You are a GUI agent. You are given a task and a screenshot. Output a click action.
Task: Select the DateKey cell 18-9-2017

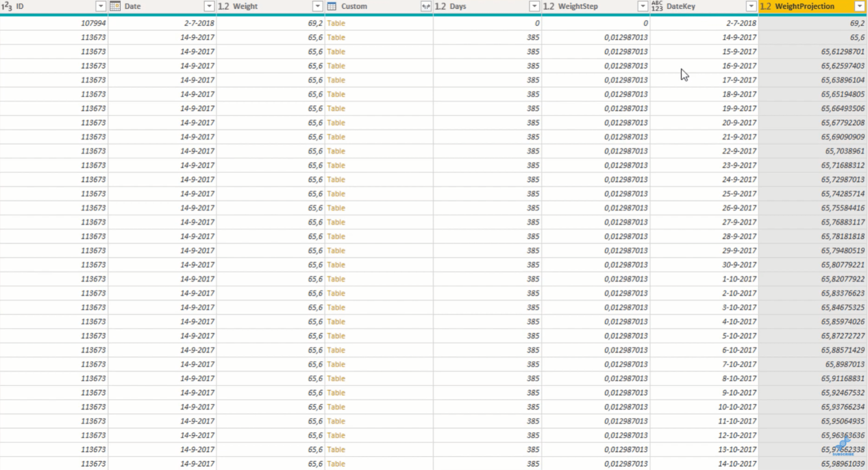(704, 95)
